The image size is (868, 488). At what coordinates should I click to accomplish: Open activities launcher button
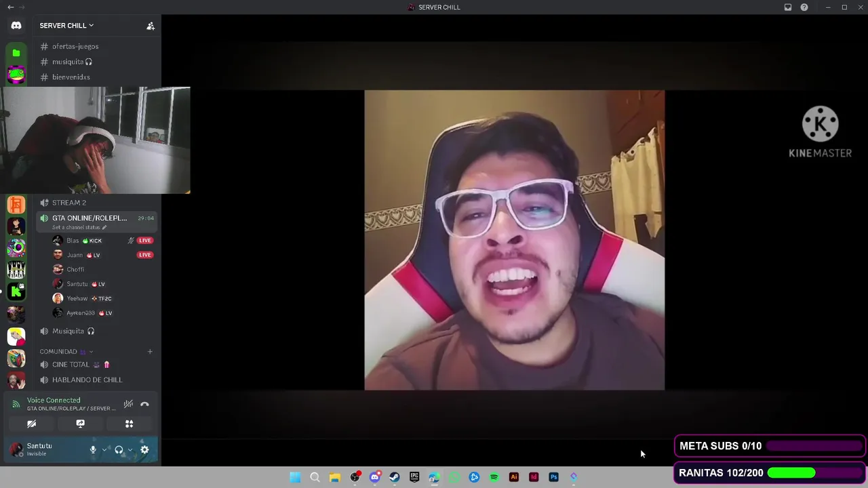pyautogui.click(x=129, y=424)
